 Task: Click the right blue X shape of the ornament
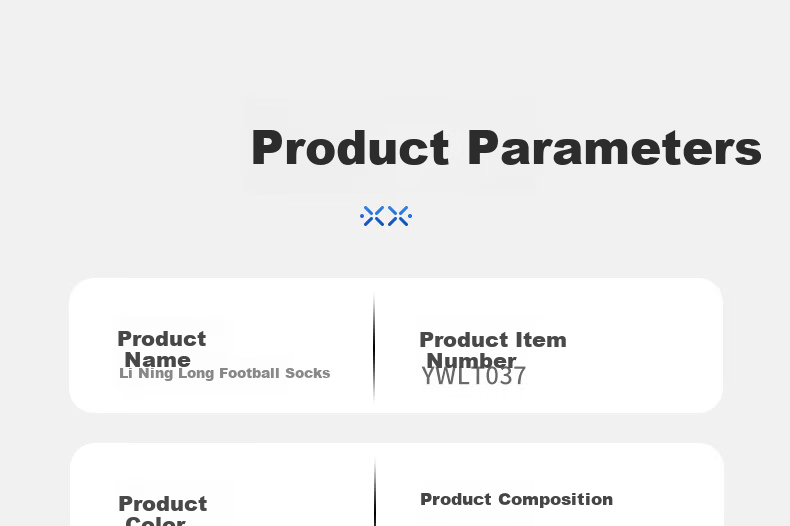[399, 216]
